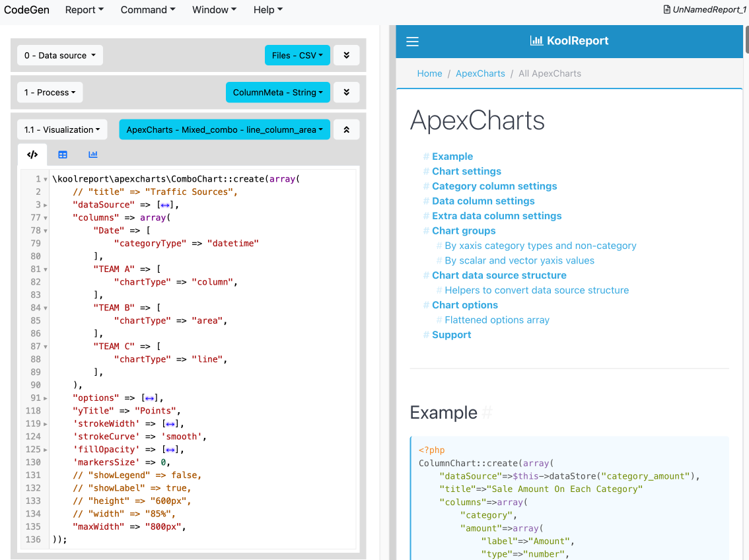Click the All ApexCharts breadcrumb text

click(x=550, y=73)
